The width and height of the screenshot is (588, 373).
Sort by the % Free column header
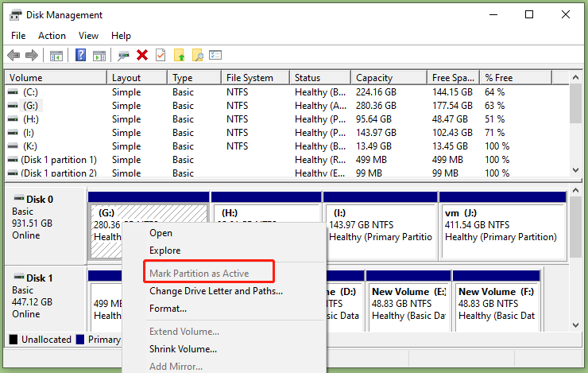tap(516, 78)
